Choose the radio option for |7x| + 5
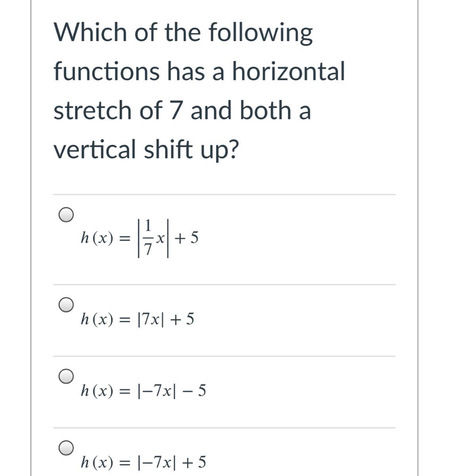The image size is (449, 476). [66, 304]
